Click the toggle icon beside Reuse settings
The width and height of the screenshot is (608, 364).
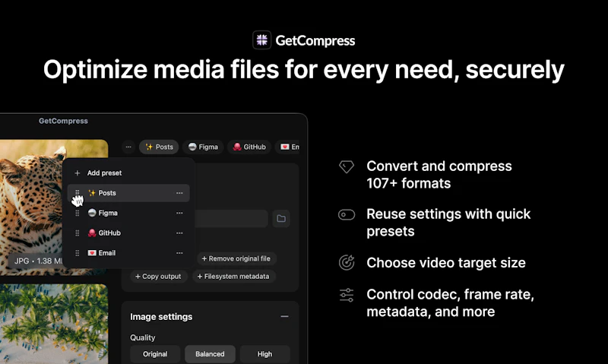(x=347, y=214)
